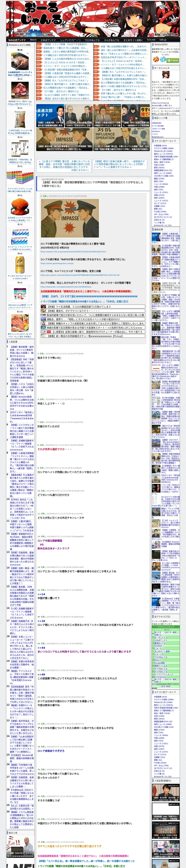Open the gazetaexpress.com source link
Image resolution: width=186 pixels, height=868 pixels.
point(57,263)
